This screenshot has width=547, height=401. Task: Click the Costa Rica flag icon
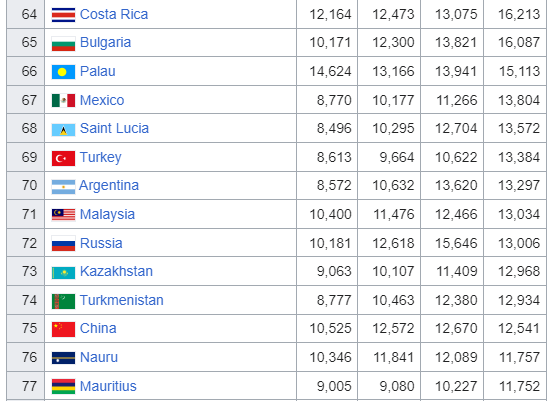tap(63, 15)
